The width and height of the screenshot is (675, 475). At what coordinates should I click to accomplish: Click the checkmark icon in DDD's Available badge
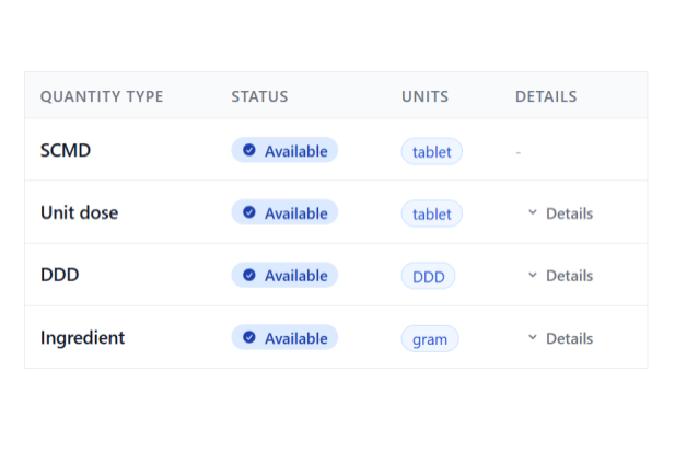click(249, 275)
